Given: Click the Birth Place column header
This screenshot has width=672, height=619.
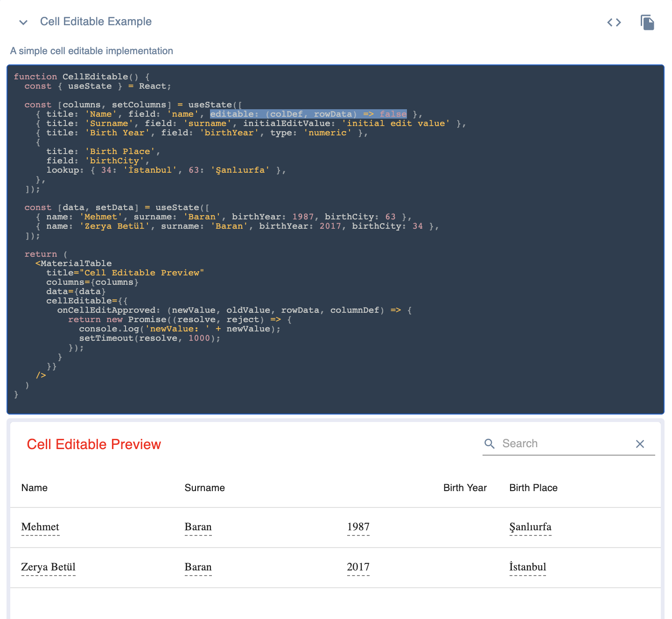Looking at the screenshot, I should tap(533, 487).
